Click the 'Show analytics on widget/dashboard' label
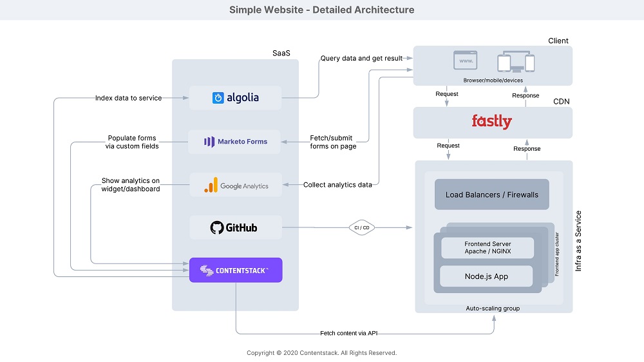The width and height of the screenshot is (644, 362). click(131, 185)
